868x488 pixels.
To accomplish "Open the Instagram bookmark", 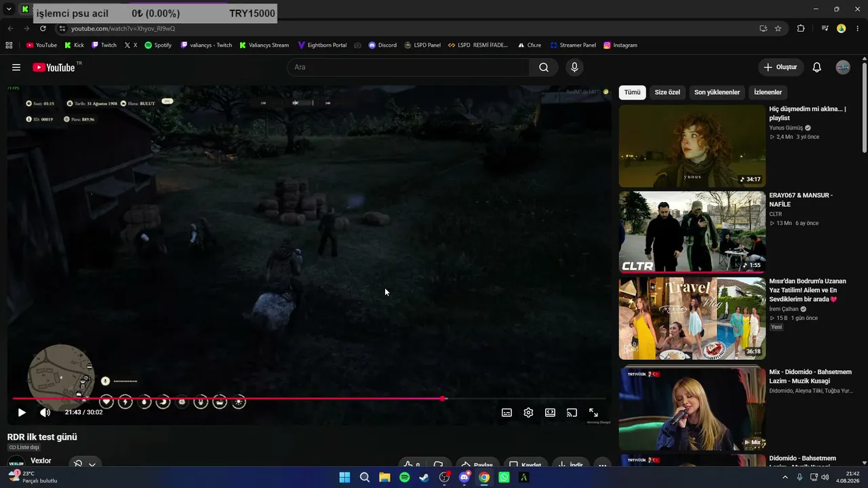I will point(620,45).
